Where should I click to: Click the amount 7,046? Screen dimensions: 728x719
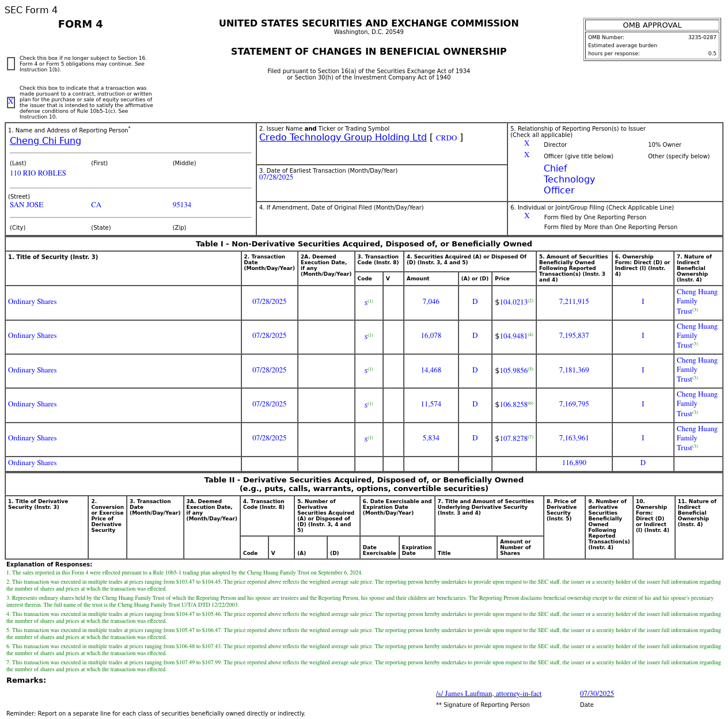click(x=431, y=302)
